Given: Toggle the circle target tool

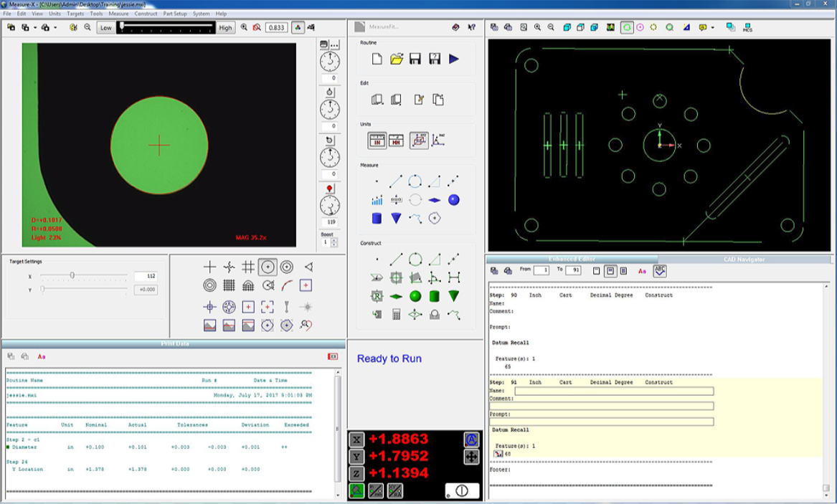Looking at the screenshot, I should coord(268,267).
